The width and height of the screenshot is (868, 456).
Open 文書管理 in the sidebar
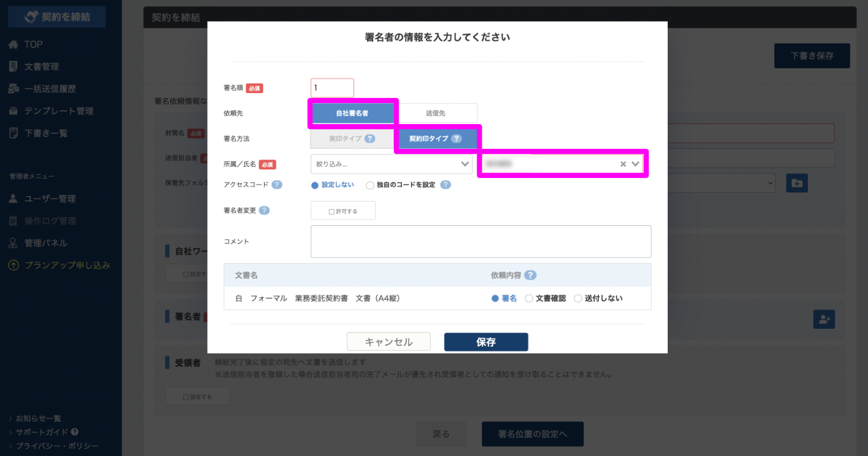[42, 66]
